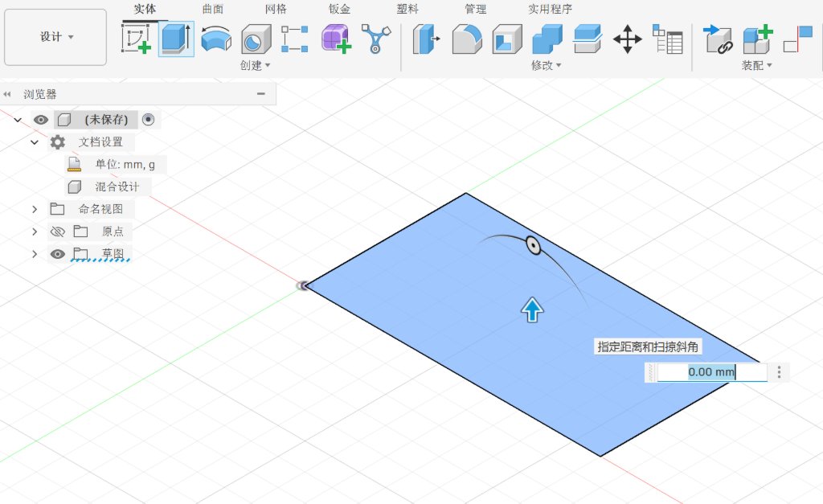
Task: Open the 创建 dropdown menu
Action: 254,66
